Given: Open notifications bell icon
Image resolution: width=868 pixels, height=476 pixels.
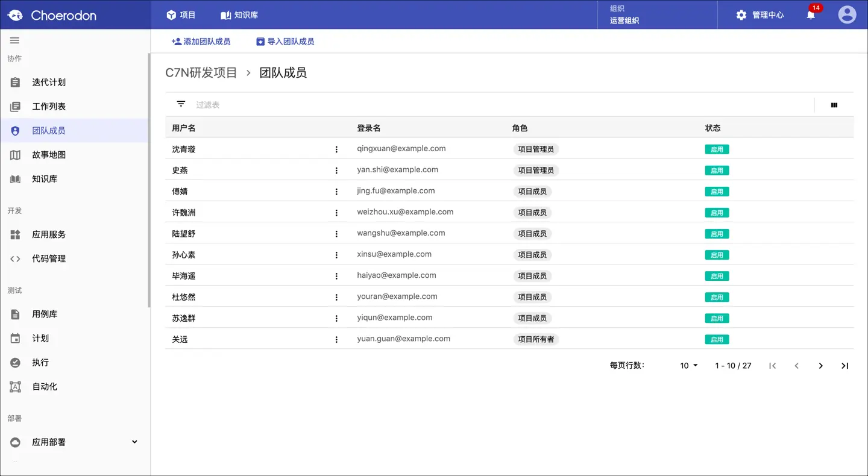Looking at the screenshot, I should (811, 15).
